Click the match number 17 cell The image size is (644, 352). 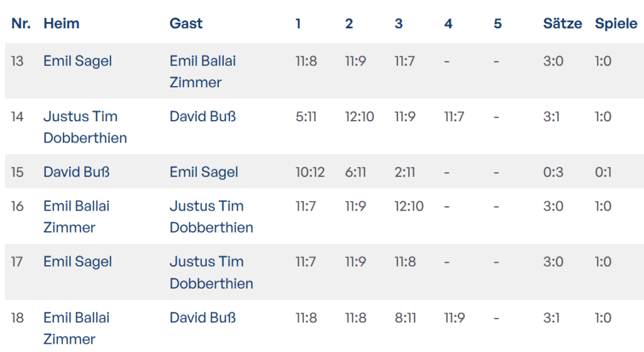18,261
